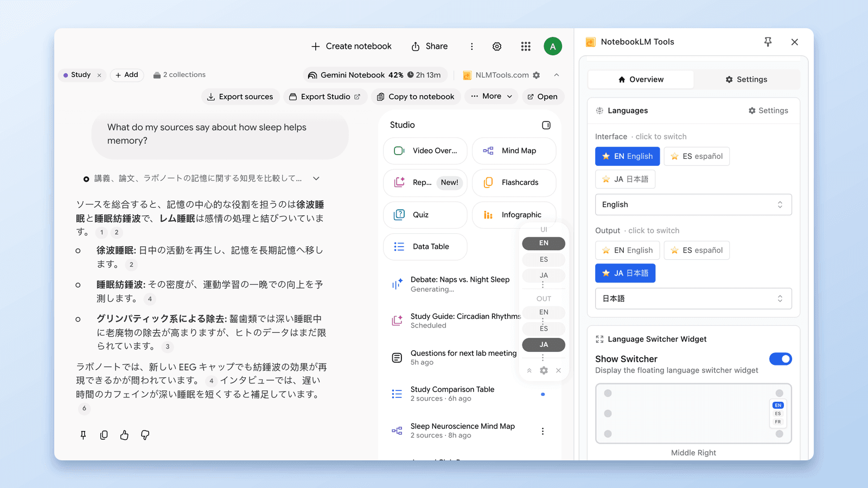The height and width of the screenshot is (488, 868).
Task: Open the Study Comparison Table item
Action: 452,394
